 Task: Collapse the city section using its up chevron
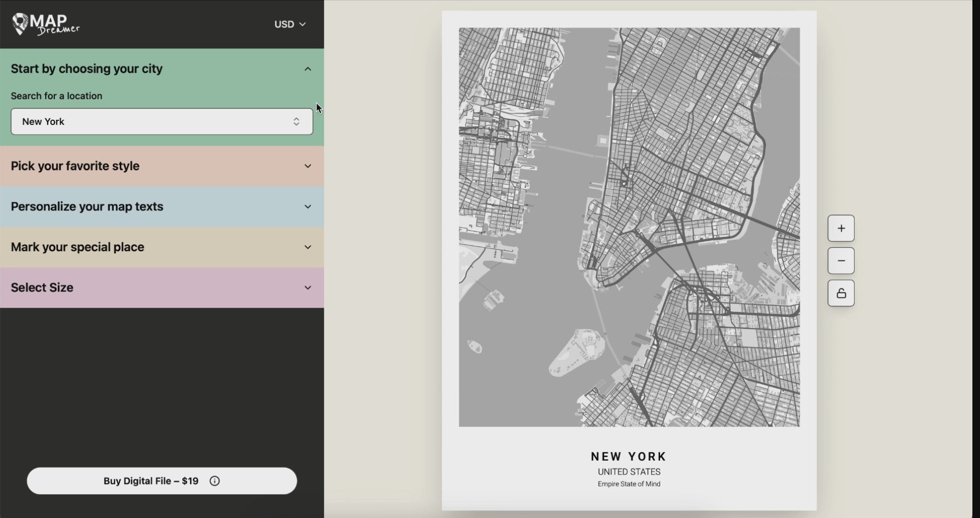click(308, 69)
